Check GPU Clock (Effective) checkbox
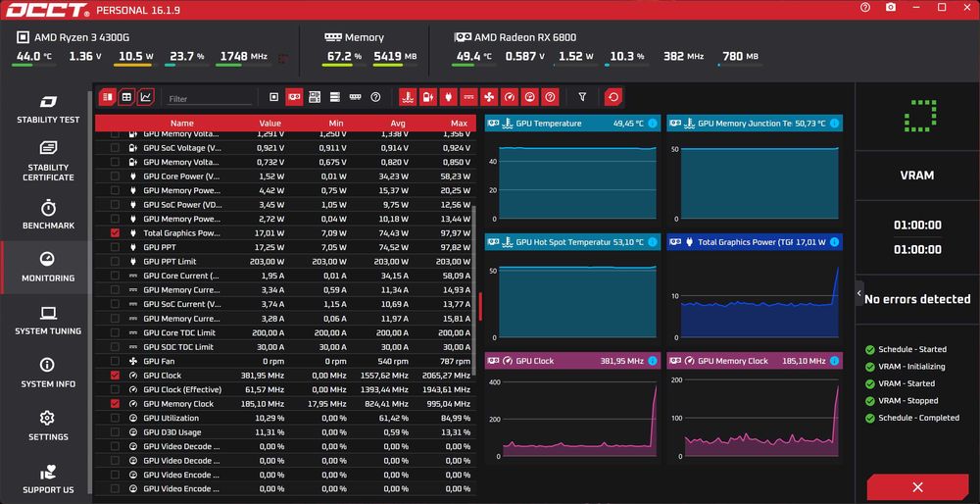The image size is (980, 504). (x=115, y=389)
